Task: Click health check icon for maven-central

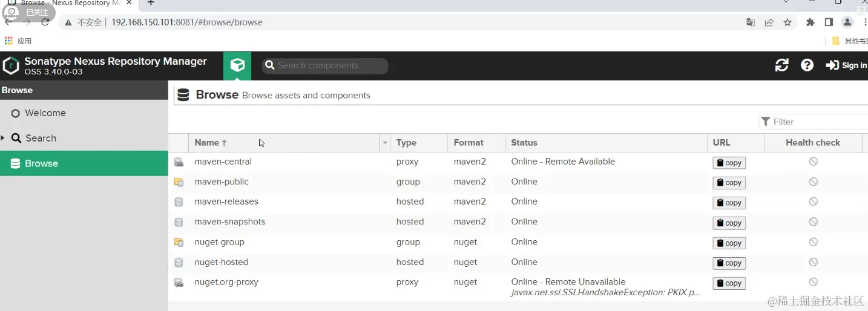Action: point(813,162)
